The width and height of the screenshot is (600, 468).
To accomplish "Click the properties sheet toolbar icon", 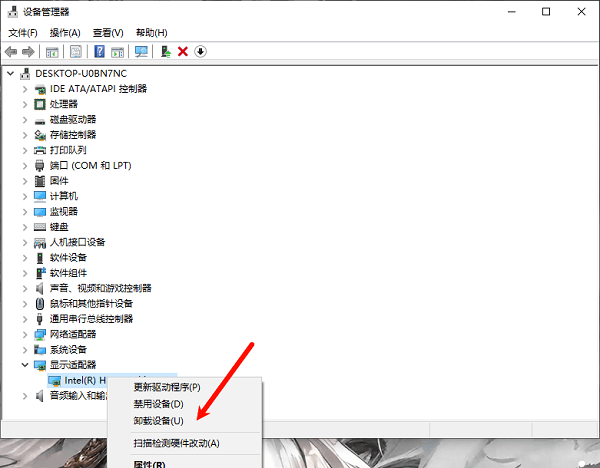I will (x=75, y=51).
